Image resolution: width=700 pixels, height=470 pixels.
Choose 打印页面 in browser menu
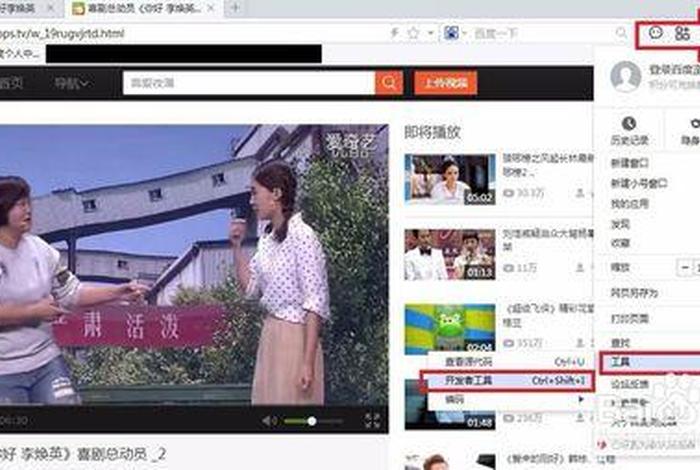click(x=629, y=319)
